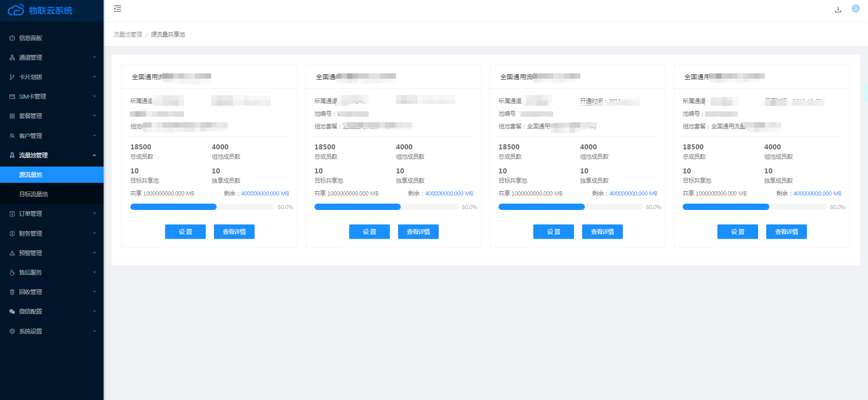868x400 pixels.
Task: Expand the 系统设置 menu chevron
Action: 95,331
